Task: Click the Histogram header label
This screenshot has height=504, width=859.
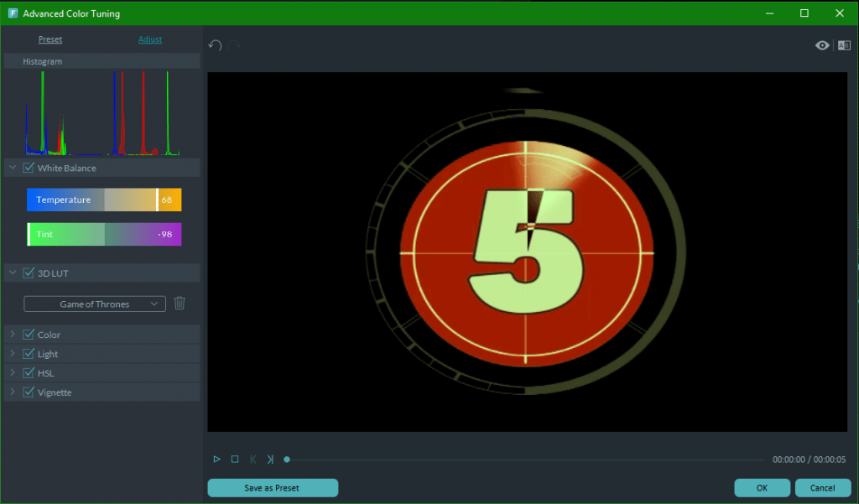Action: click(x=43, y=61)
